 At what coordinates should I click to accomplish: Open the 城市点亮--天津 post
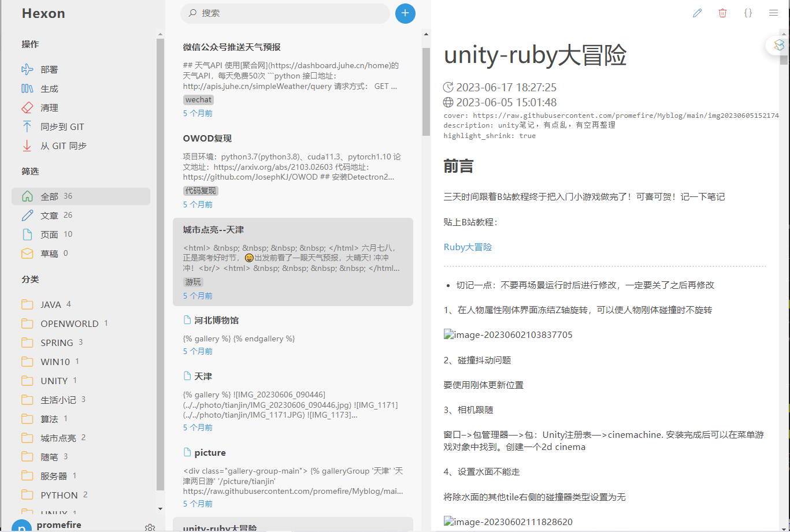coord(293,262)
